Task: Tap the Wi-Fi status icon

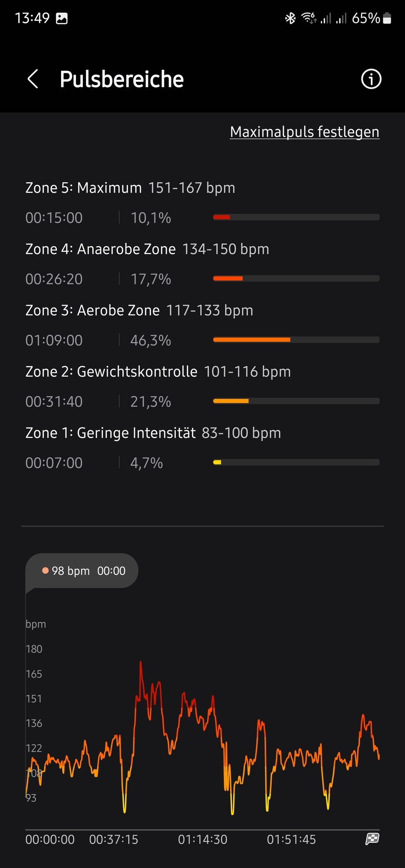Action: click(x=309, y=18)
